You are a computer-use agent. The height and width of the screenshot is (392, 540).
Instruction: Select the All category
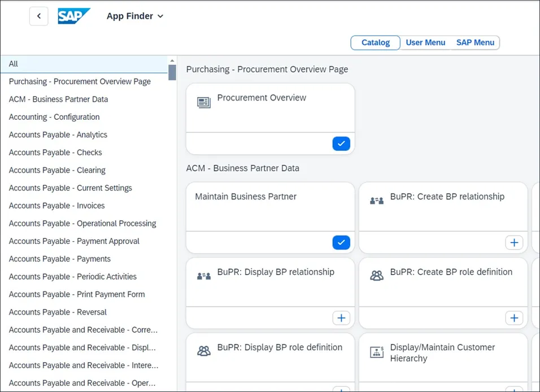[84, 64]
